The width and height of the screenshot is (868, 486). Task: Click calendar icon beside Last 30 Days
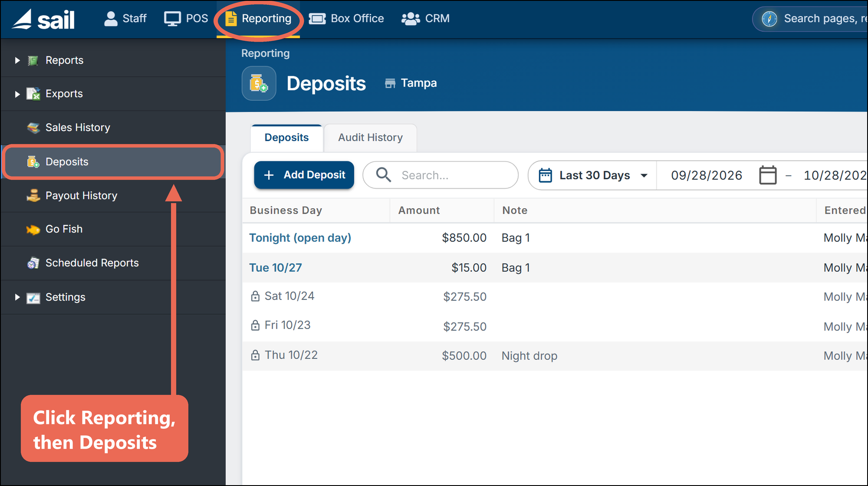(545, 175)
